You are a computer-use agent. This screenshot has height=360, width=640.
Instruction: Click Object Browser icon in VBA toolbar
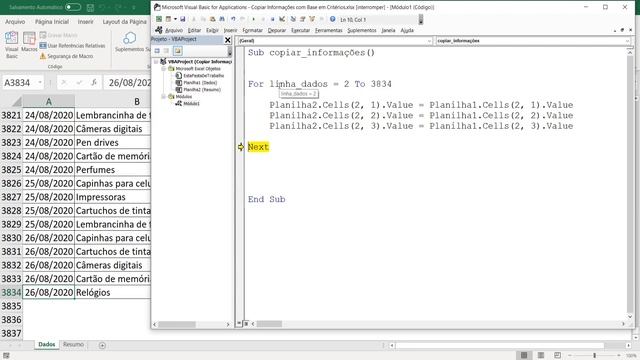[312, 19]
